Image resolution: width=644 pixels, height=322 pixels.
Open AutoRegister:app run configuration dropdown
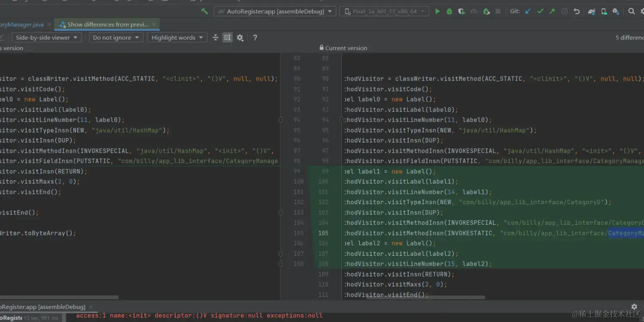coord(275,11)
